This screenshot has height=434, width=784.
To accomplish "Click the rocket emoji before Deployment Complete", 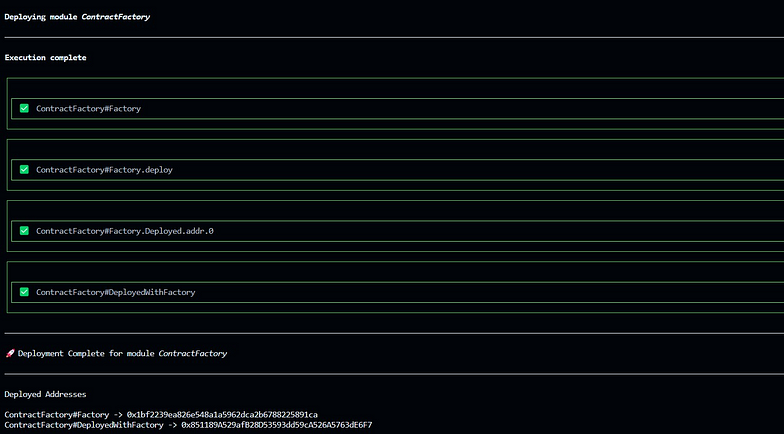I will [x=10, y=354].
